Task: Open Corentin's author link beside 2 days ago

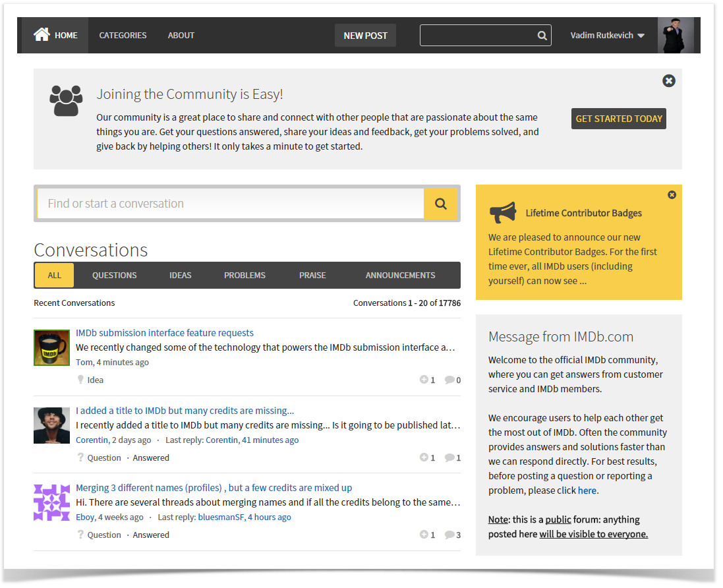Action: click(x=92, y=440)
